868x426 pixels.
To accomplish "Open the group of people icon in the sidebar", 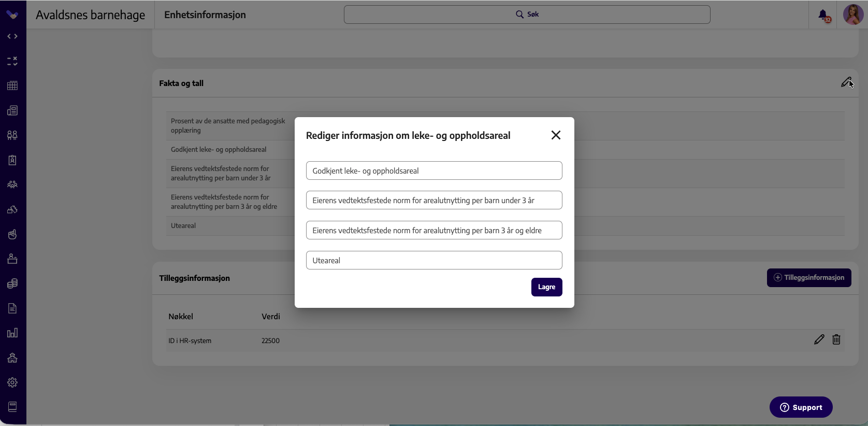I will (x=12, y=184).
